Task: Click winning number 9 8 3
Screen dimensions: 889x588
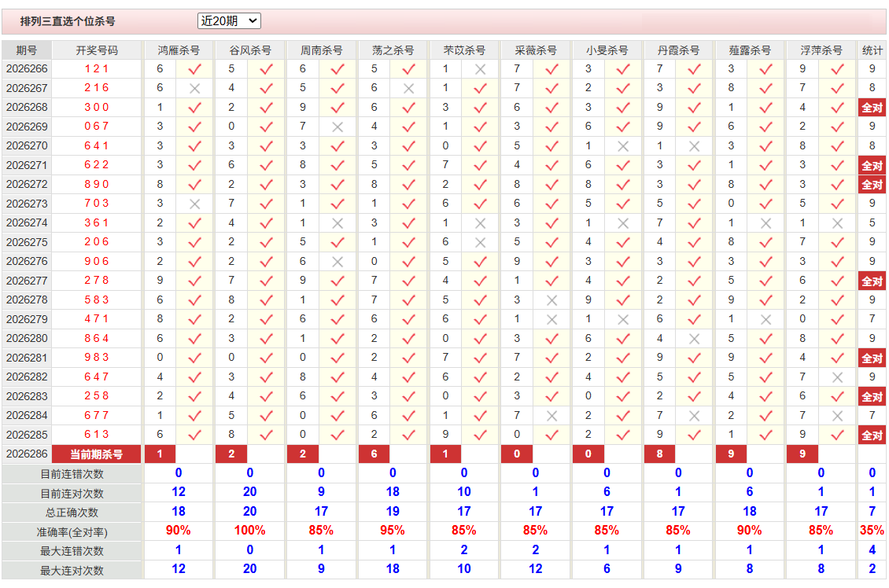Action: pos(97,358)
